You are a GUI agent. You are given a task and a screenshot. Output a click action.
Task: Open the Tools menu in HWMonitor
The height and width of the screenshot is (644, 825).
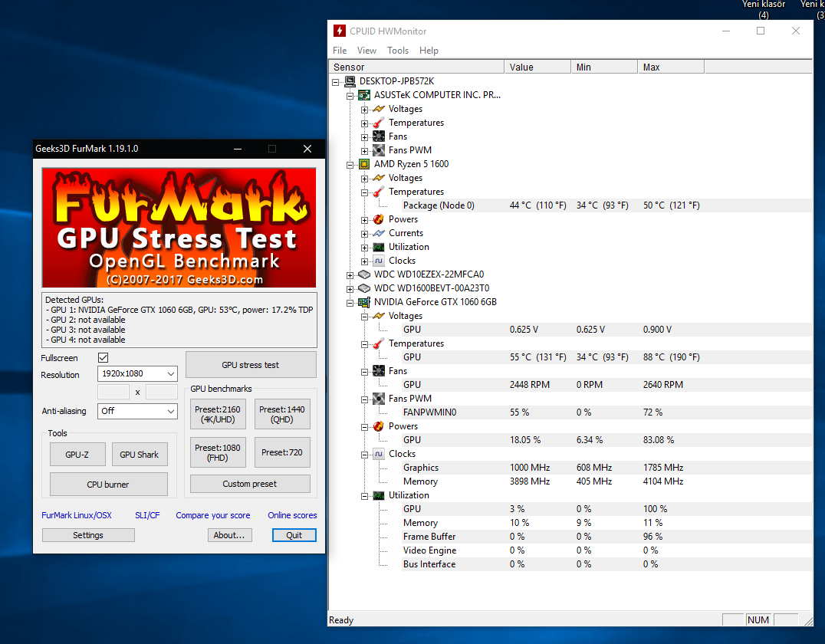[x=398, y=51]
